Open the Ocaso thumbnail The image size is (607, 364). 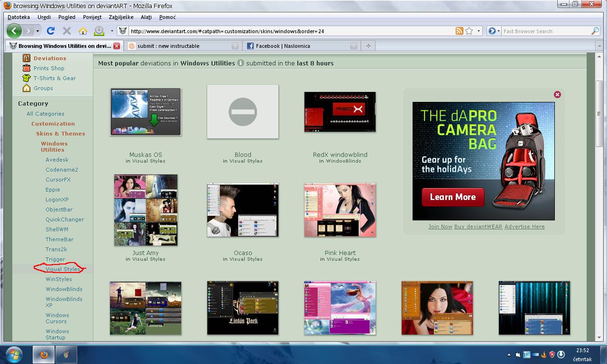click(243, 210)
